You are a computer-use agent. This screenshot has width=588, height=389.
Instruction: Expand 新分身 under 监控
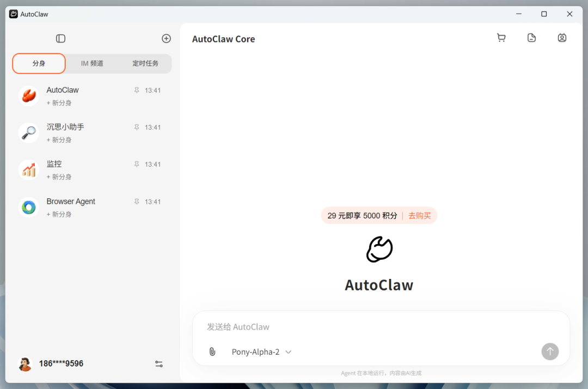58,177
